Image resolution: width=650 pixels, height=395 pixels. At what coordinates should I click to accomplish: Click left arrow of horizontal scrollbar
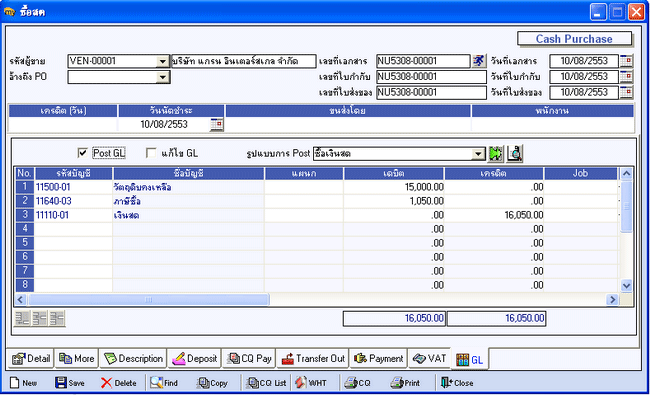click(21, 299)
